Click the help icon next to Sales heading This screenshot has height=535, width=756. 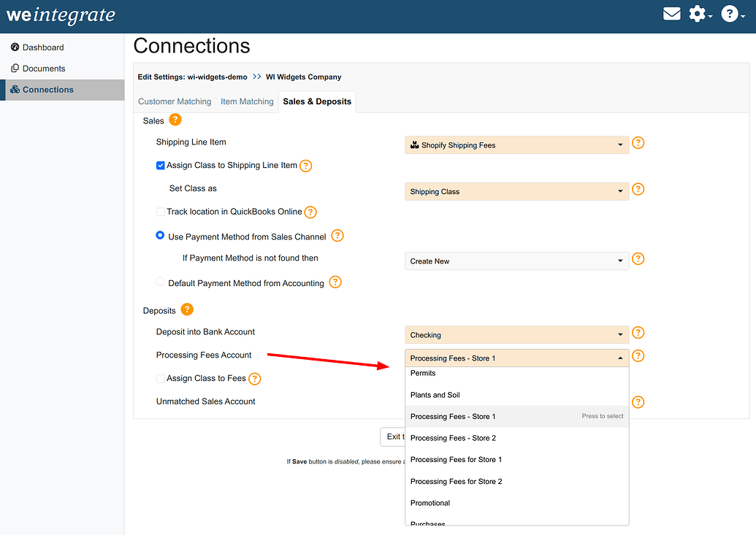[x=175, y=120]
